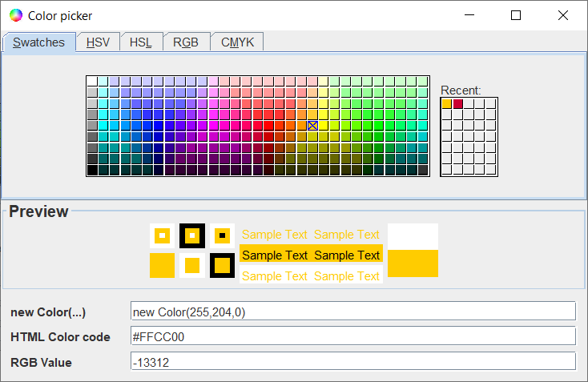Choose the yellow-orange swatch in the Recent grid
The width and height of the screenshot is (588, 382).
447,103
